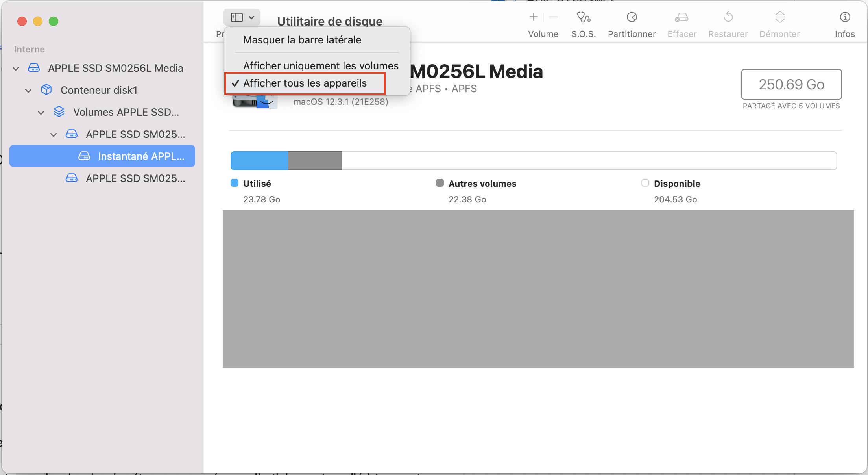Click the blue Utilisé segment of the usage bar
This screenshot has height=475, width=868.
tap(259, 161)
